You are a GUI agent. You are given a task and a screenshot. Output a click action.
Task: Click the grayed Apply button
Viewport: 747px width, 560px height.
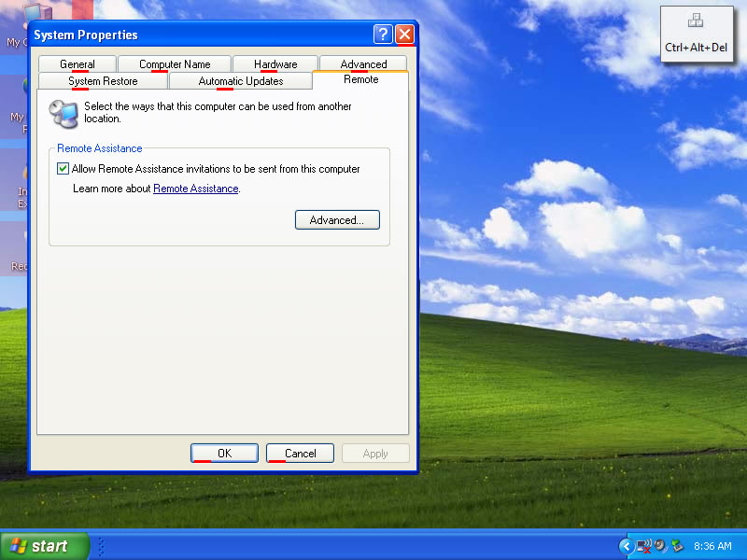pos(375,454)
